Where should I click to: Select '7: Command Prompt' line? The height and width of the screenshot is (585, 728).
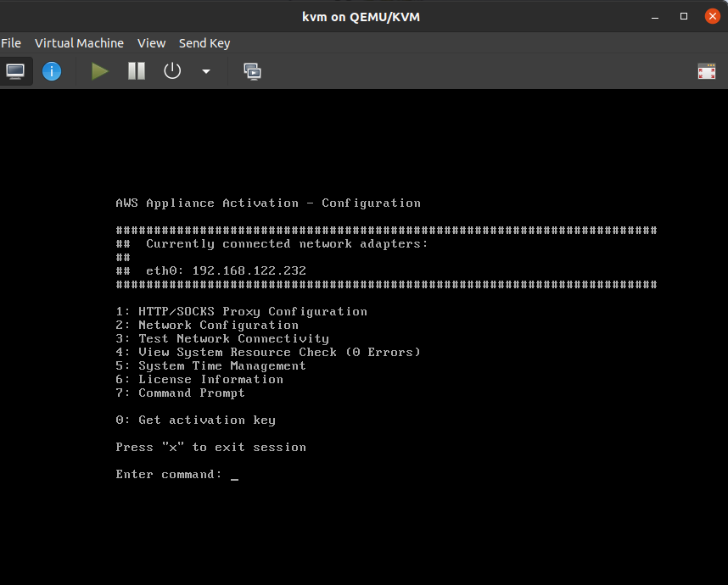coord(180,393)
